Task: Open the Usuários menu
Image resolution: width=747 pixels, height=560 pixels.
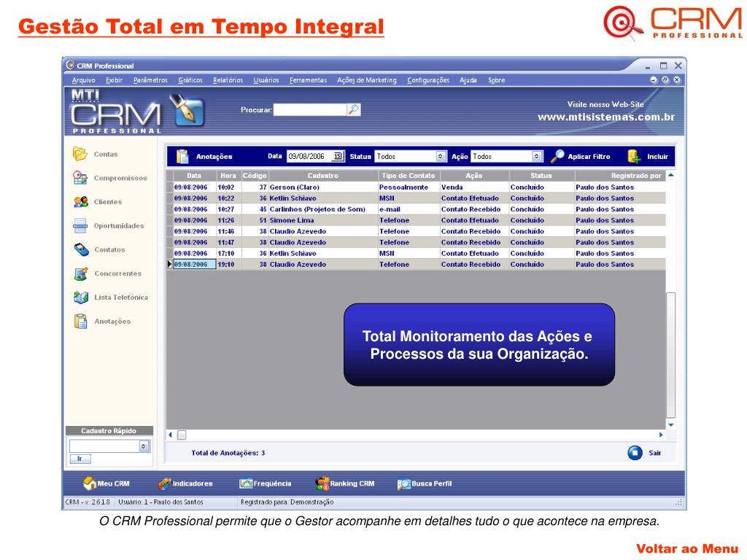Action: (x=266, y=80)
